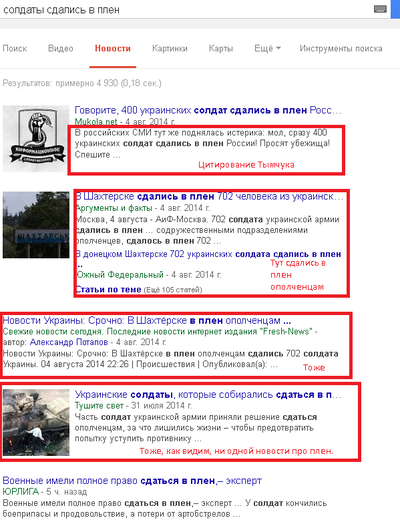Open the Картинки tab
The width and height of the screenshot is (400, 520).
[170, 49]
